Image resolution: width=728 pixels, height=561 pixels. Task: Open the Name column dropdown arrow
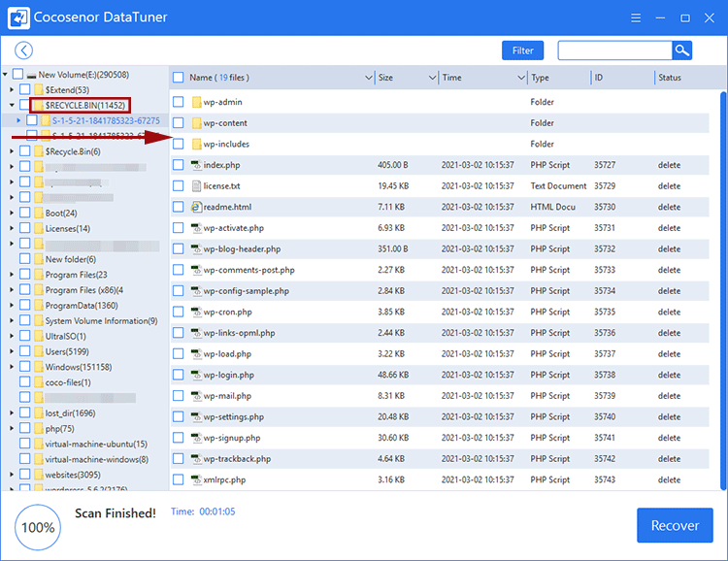[x=369, y=78]
